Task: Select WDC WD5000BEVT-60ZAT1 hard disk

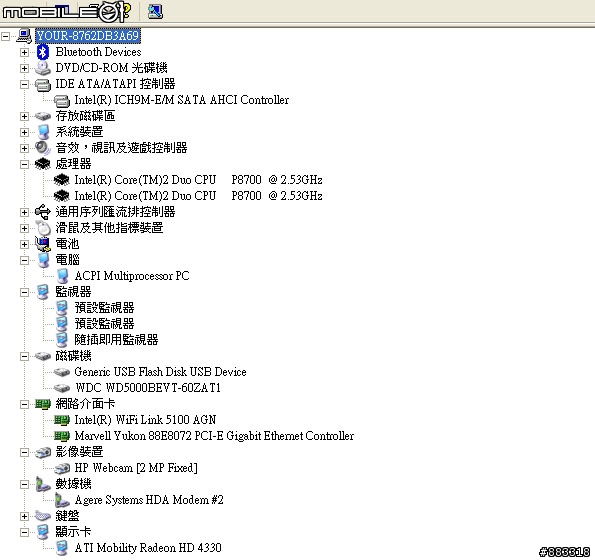Action: 148,388
